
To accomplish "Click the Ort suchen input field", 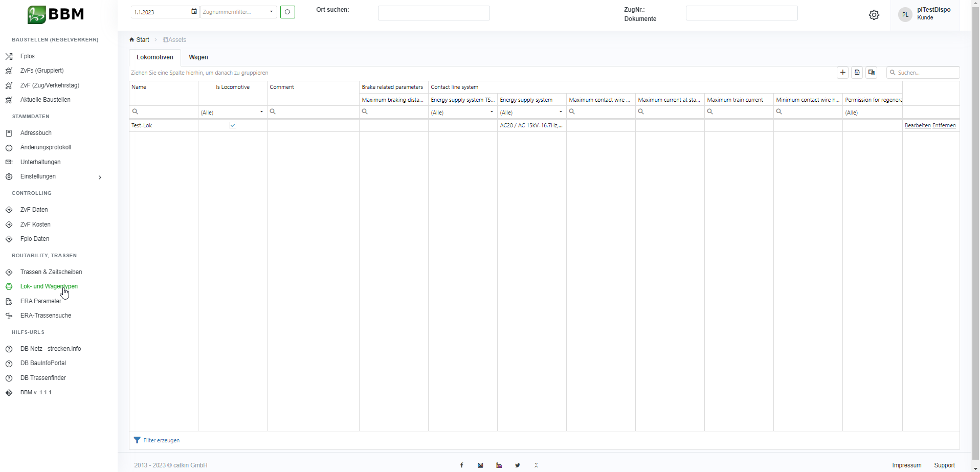I will pos(434,13).
